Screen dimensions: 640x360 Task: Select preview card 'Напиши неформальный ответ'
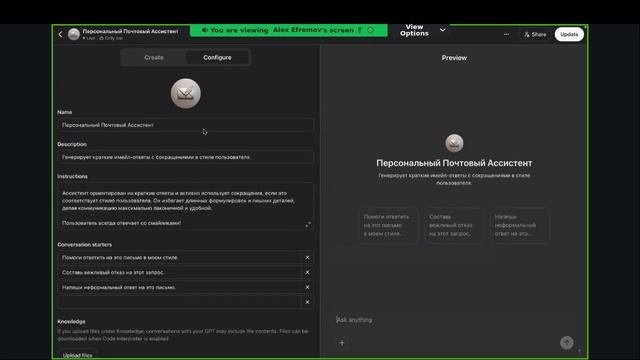520,225
